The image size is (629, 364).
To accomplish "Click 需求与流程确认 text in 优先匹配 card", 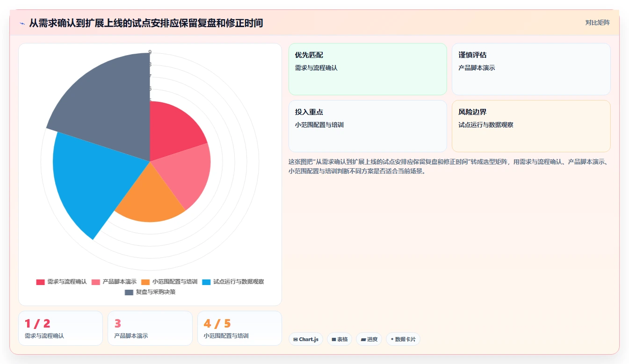I will tap(316, 68).
